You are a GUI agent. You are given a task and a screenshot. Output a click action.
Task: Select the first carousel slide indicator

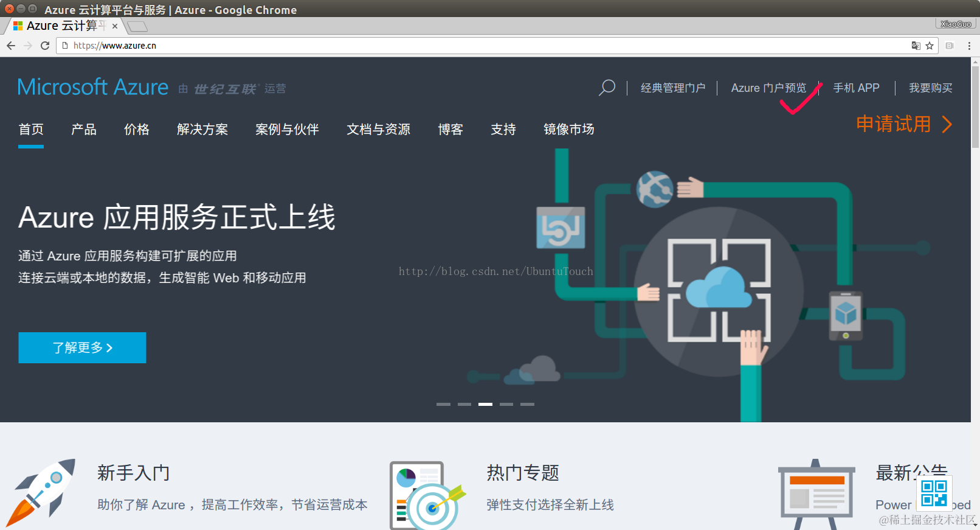443,404
